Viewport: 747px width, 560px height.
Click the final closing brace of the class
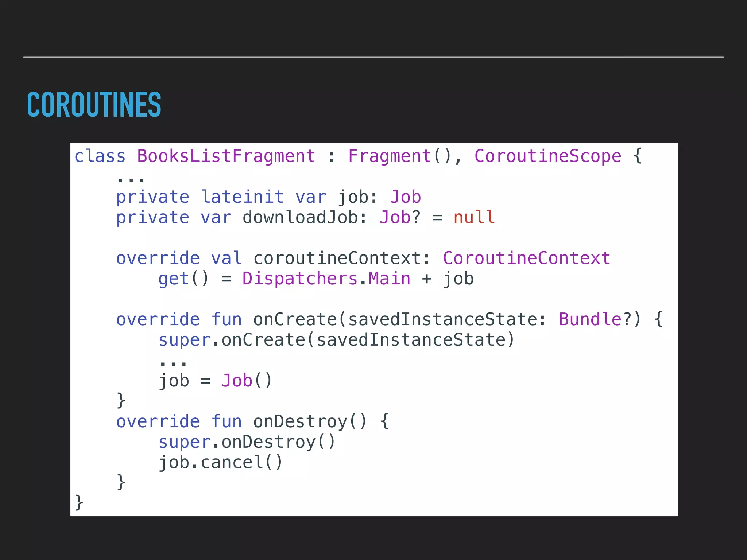tap(79, 503)
